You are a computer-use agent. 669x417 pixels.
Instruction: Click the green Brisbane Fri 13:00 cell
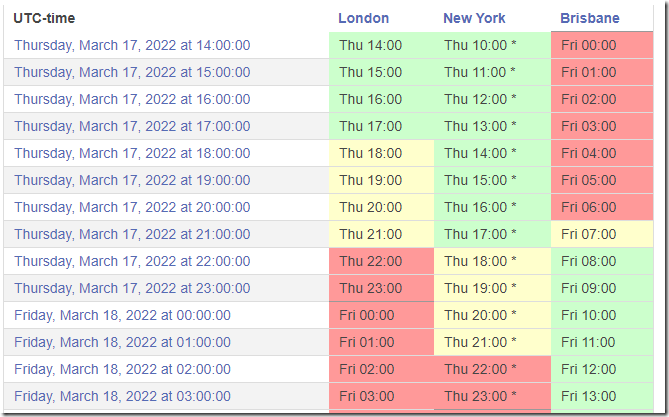pos(602,396)
